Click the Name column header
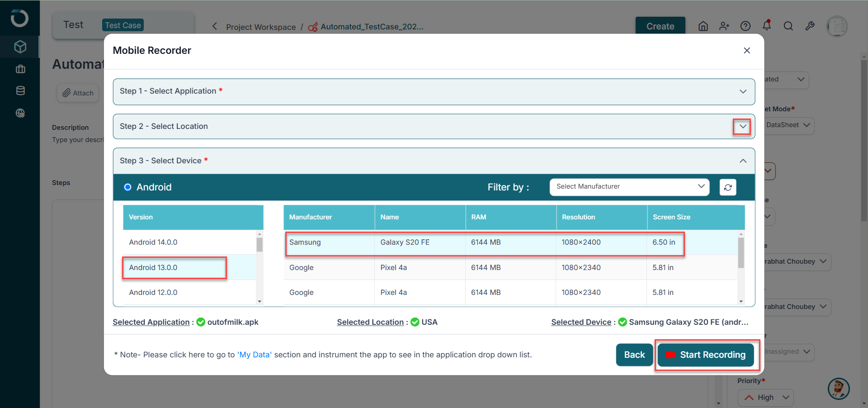Viewport: 868px width, 408px height. pyautogui.click(x=420, y=218)
